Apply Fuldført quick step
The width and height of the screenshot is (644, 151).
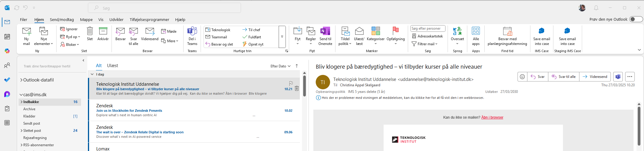coord(252,37)
